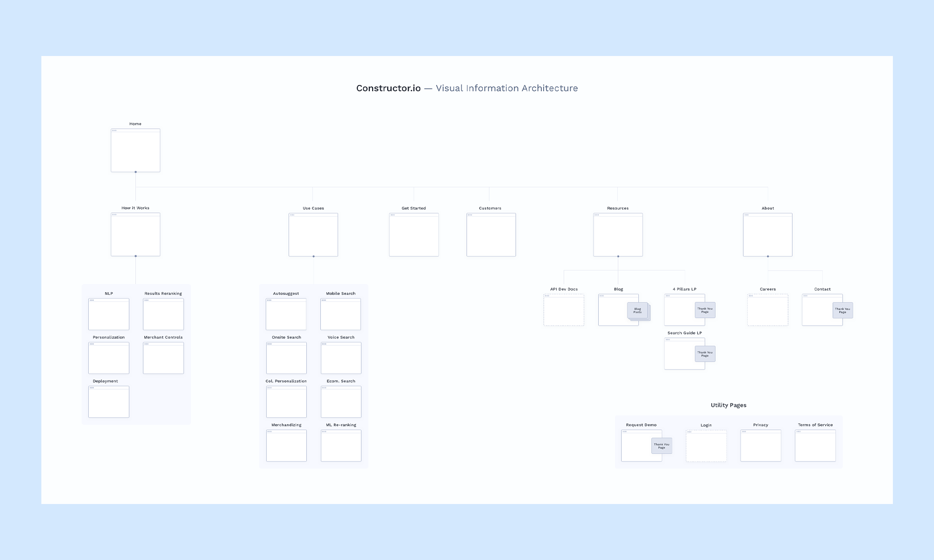Click the connector dot under Home
934x560 pixels.
pyautogui.click(x=135, y=172)
